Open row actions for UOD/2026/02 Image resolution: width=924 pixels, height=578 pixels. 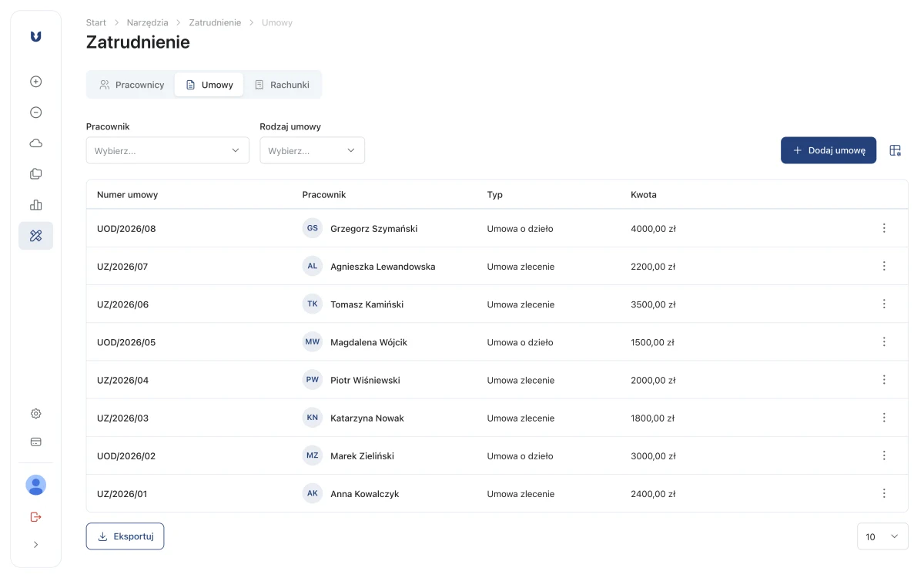pyautogui.click(x=884, y=455)
